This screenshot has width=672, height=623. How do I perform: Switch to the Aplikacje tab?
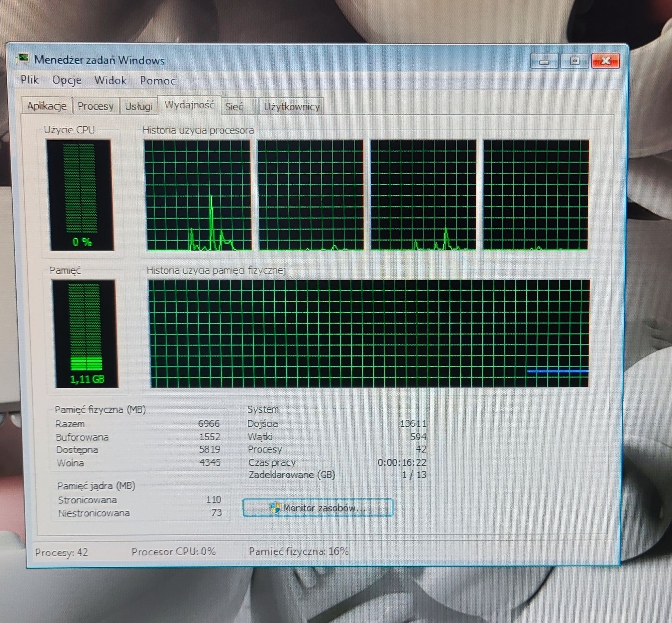[x=47, y=106]
